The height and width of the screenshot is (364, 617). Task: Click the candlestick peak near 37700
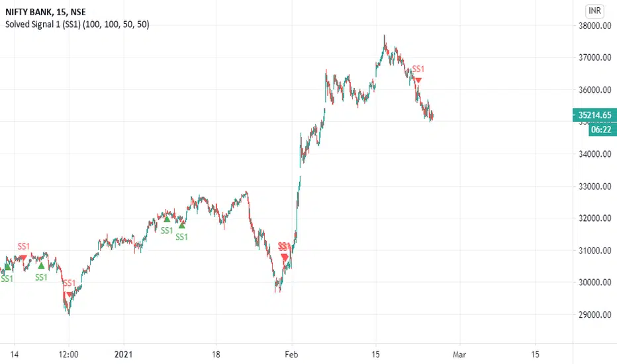point(385,39)
